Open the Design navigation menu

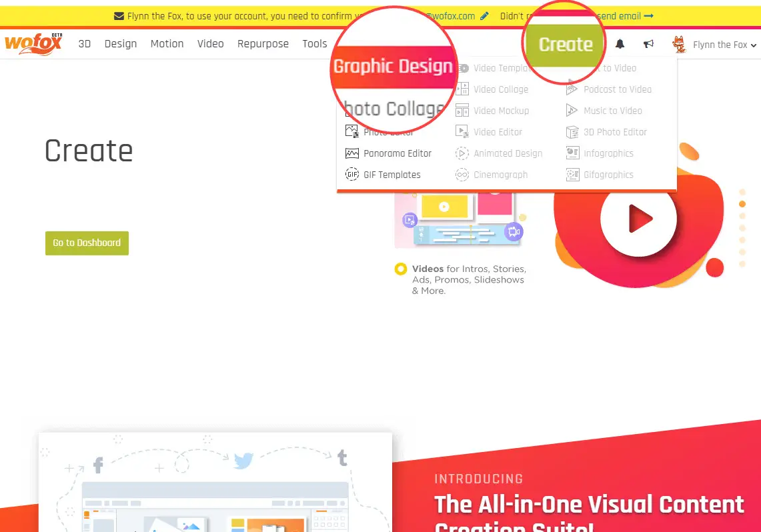tap(120, 43)
